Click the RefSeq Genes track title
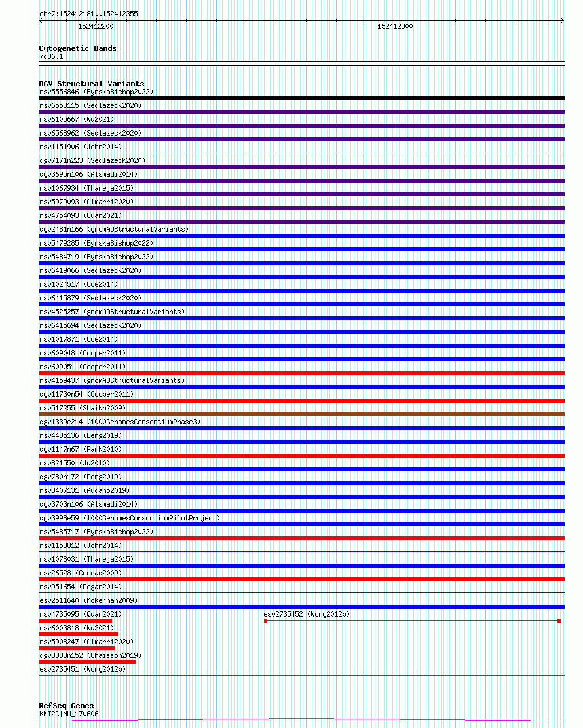Image resolution: width=583 pixels, height=728 pixels. 66,706
